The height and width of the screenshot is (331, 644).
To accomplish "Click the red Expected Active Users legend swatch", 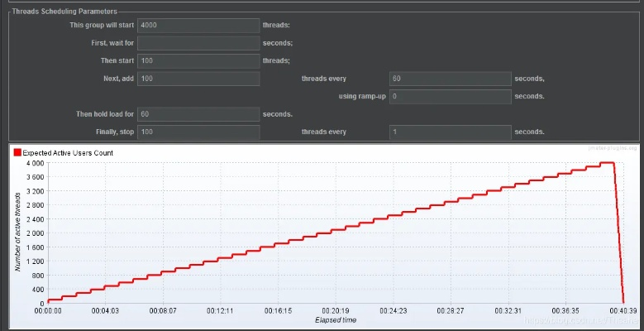I will tap(17, 153).
